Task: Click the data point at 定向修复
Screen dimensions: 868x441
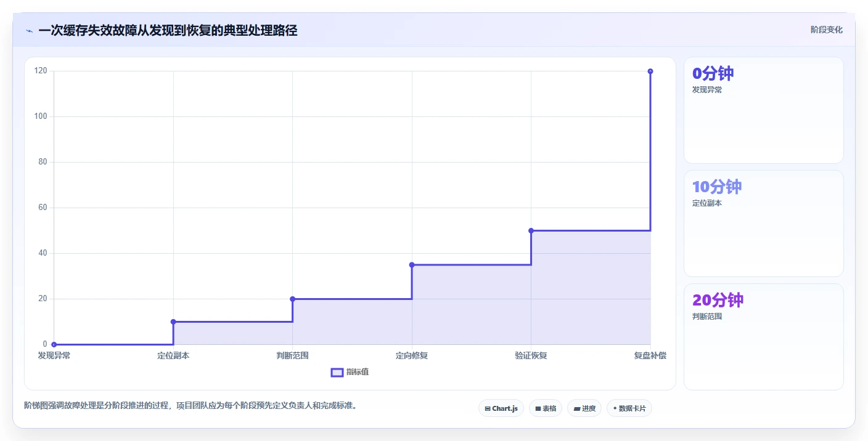Action: coord(412,265)
